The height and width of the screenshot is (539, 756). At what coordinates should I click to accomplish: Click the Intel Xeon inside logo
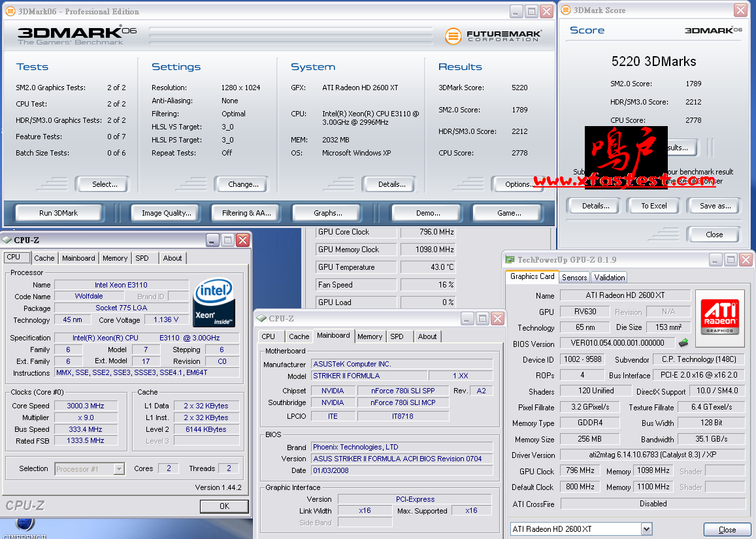pyautogui.click(x=214, y=302)
